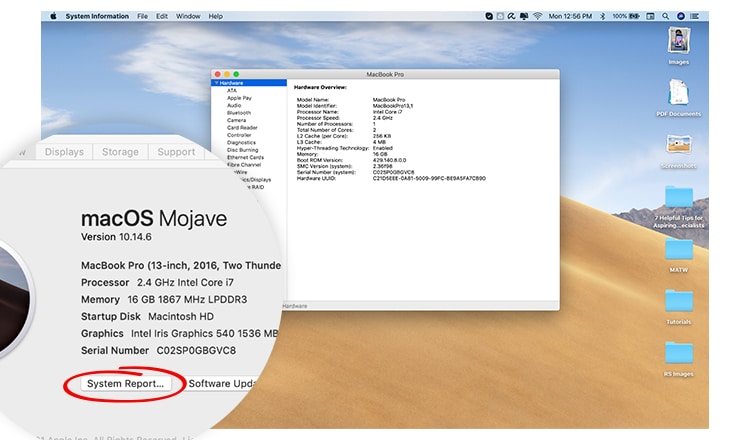Click the Apple menu icon
The height and width of the screenshot is (440, 750).
point(50,17)
